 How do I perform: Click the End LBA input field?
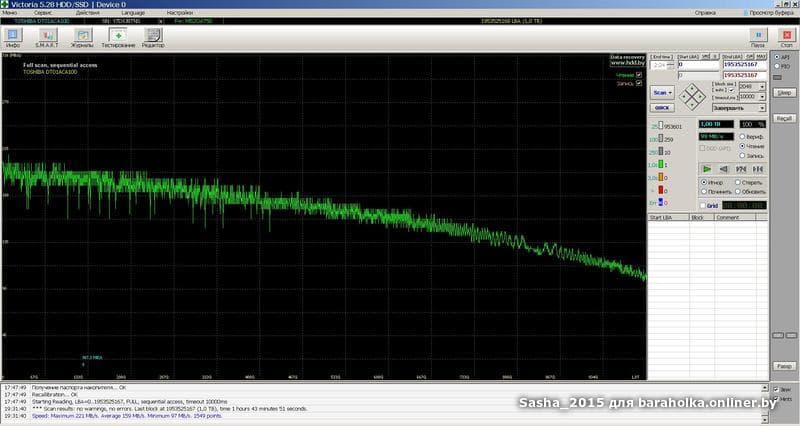coord(744,65)
